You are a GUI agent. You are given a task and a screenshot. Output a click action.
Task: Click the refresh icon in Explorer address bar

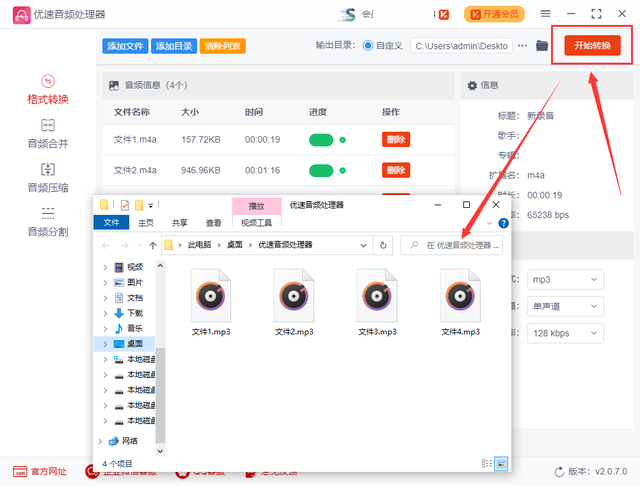383,245
